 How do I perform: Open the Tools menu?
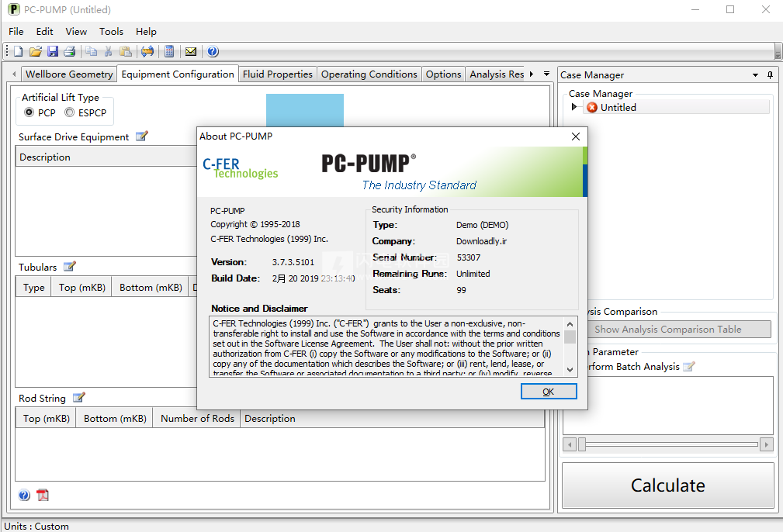[111, 32]
